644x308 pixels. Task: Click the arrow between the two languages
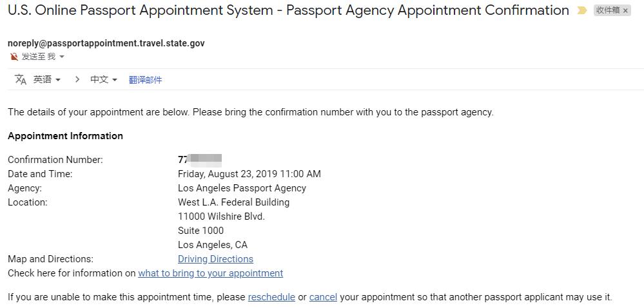click(x=77, y=79)
